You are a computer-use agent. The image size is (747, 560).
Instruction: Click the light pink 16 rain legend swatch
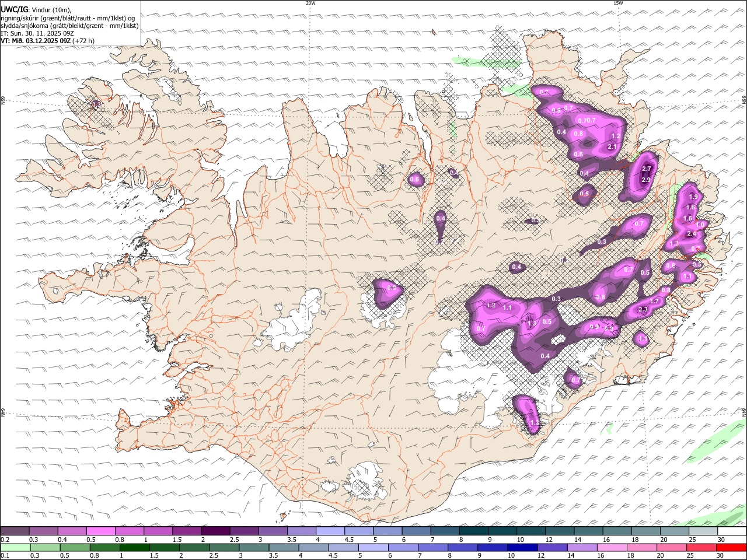(x=613, y=548)
